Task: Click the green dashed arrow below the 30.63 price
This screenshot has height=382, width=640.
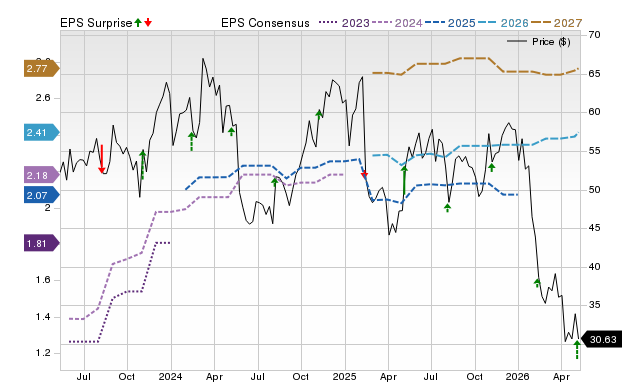Action: pyautogui.click(x=577, y=350)
